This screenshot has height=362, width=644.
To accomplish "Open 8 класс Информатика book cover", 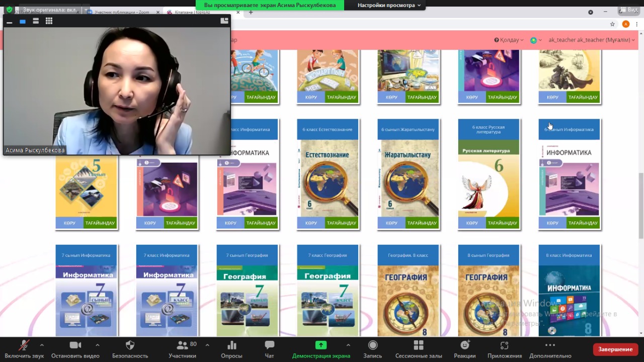I will pyautogui.click(x=569, y=301).
